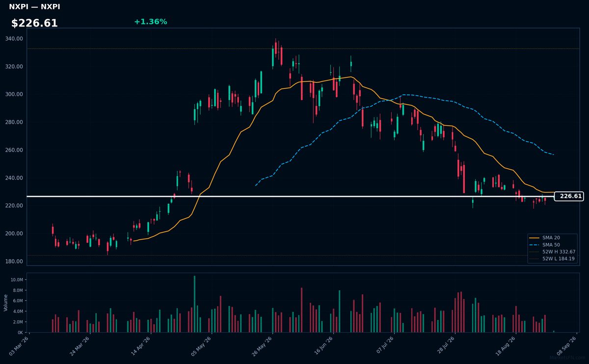Click the 07 Jul '26 date label
589x364 pixels.
pyautogui.click(x=385, y=346)
